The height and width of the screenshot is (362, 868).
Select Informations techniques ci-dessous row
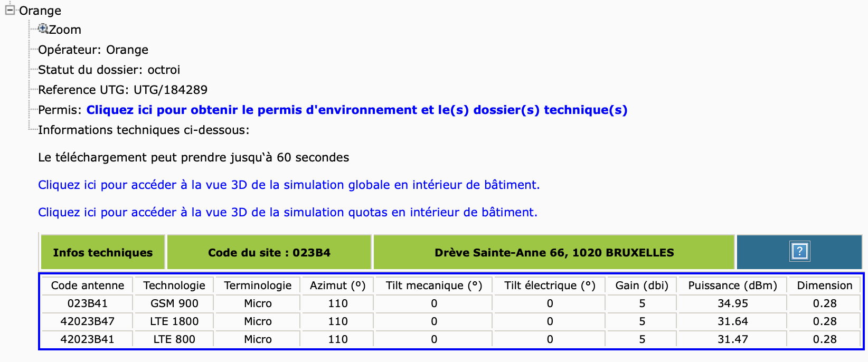click(144, 130)
